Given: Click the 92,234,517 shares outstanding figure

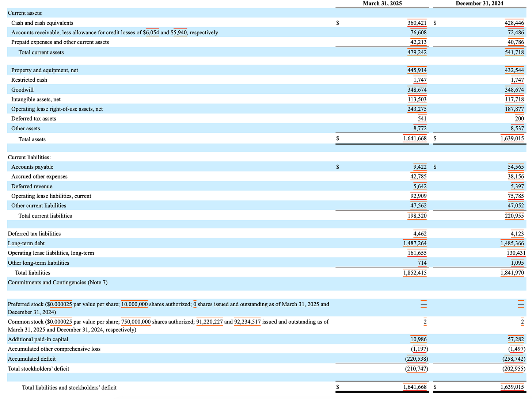Looking at the screenshot, I should tap(247, 322).
